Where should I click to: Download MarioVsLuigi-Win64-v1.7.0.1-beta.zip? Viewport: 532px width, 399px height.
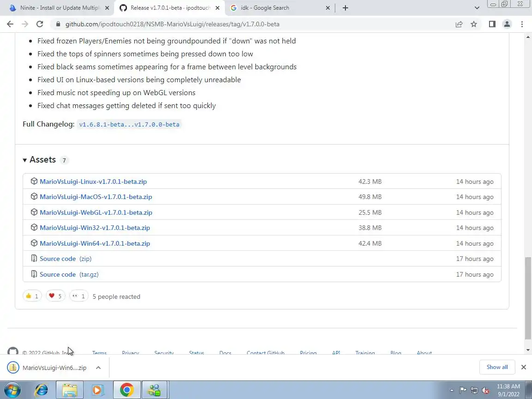[95, 243]
